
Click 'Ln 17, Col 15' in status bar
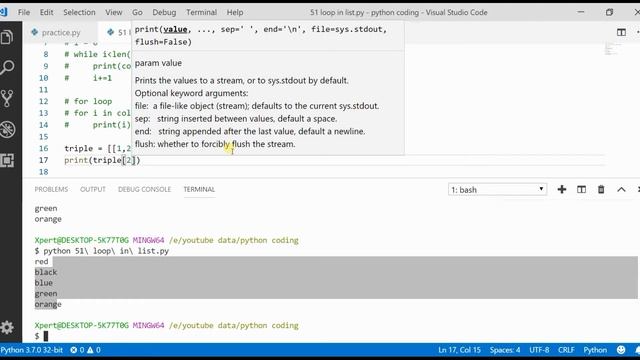459,350
